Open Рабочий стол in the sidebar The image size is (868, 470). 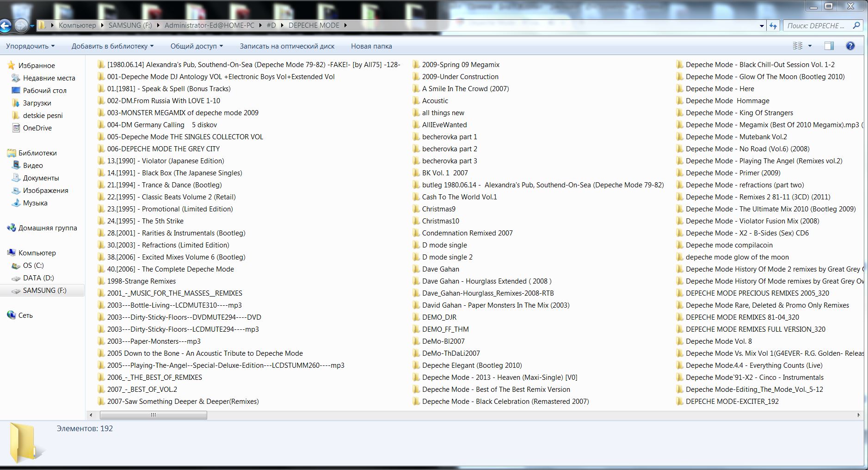point(45,91)
